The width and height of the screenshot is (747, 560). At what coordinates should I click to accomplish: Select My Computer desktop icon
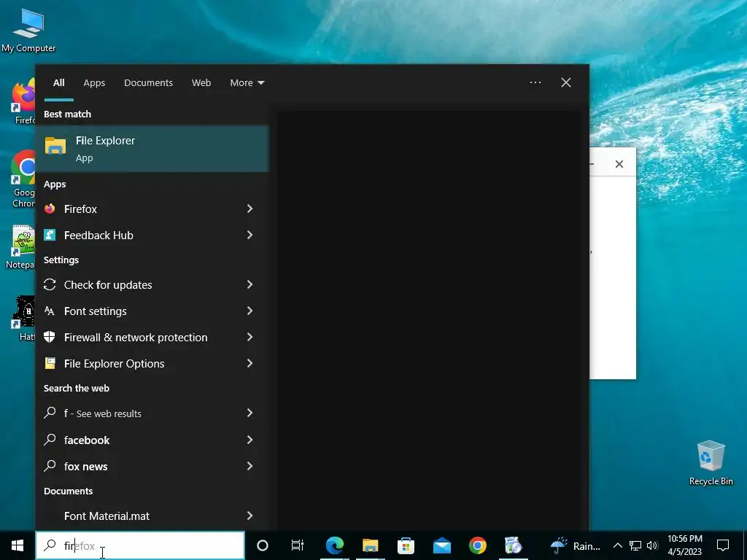tap(28, 30)
